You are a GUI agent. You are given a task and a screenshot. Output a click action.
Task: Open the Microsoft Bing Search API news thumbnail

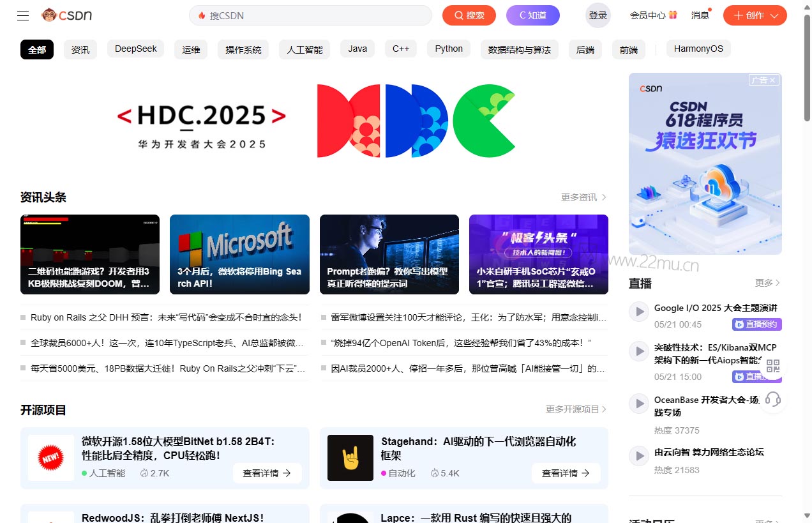point(239,254)
